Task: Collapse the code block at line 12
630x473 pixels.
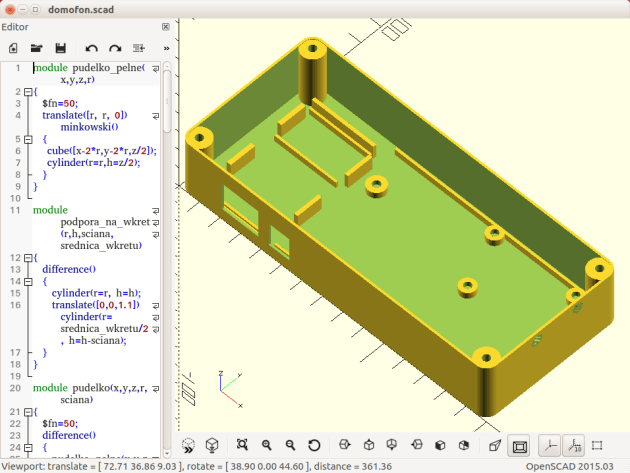Action: [28, 258]
